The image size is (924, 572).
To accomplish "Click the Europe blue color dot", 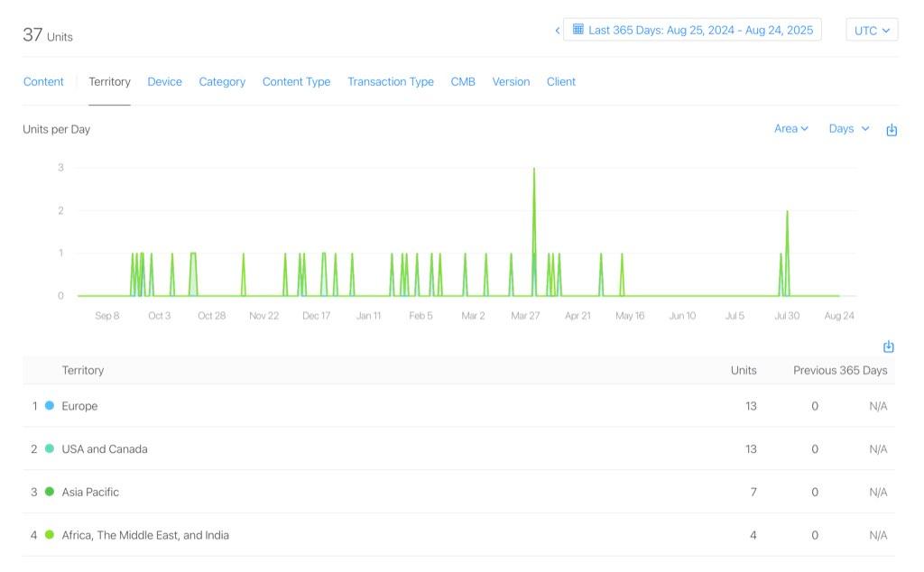I will coord(50,406).
